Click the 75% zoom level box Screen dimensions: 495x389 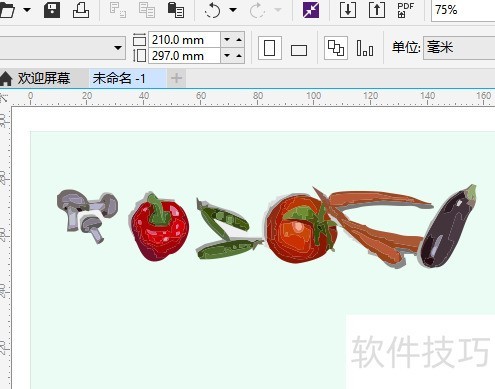coord(463,10)
